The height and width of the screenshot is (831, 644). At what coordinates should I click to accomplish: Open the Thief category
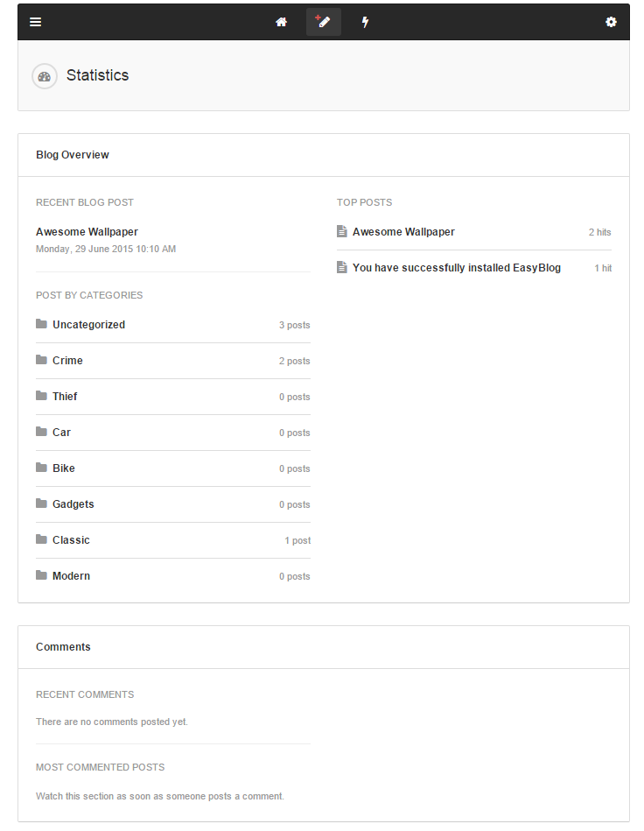click(x=65, y=397)
